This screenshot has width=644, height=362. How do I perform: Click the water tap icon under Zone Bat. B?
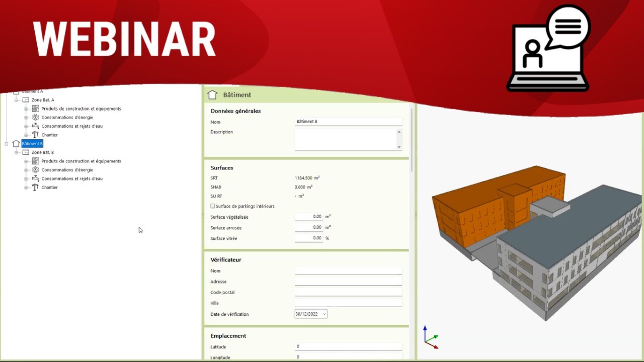(35, 178)
